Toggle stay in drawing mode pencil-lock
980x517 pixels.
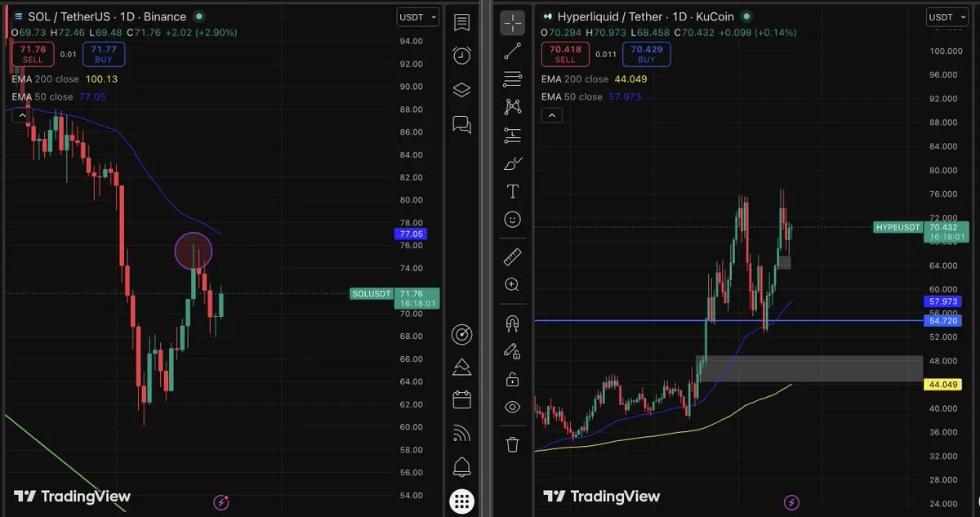pos(512,351)
